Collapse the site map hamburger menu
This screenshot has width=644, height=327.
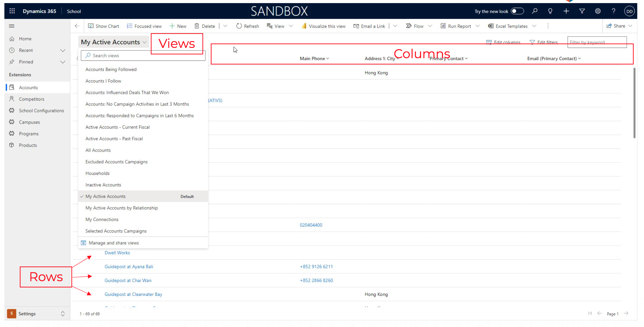click(12, 26)
